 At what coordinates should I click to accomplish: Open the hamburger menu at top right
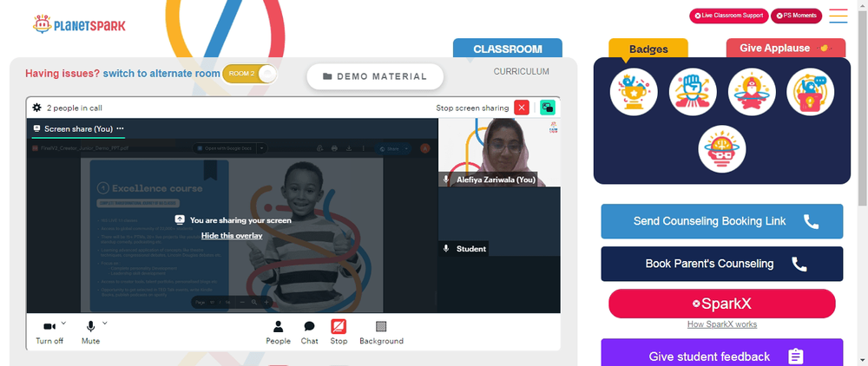(838, 16)
